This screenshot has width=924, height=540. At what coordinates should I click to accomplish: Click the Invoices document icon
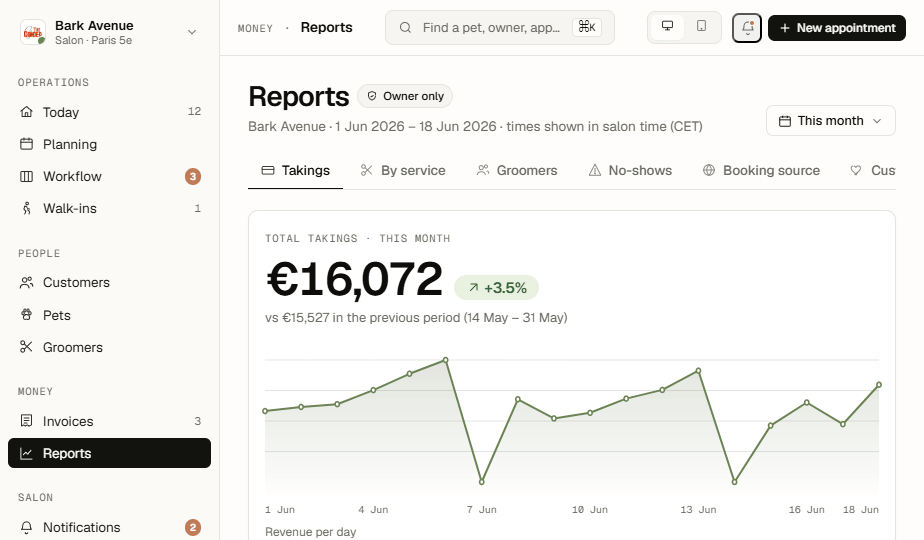click(27, 420)
